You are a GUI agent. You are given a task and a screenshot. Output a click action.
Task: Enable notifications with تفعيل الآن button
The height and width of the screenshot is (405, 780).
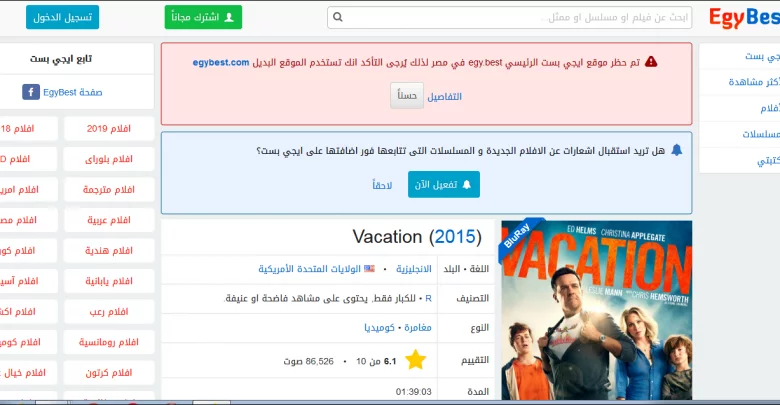(444, 185)
